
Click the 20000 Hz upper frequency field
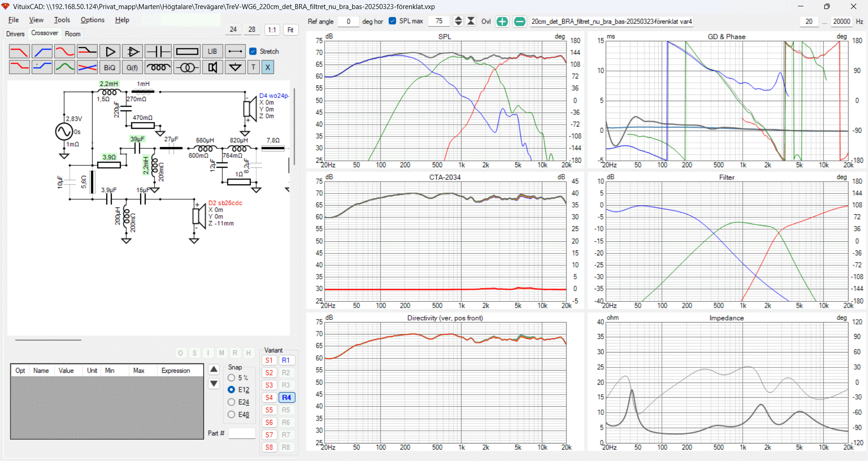841,21
